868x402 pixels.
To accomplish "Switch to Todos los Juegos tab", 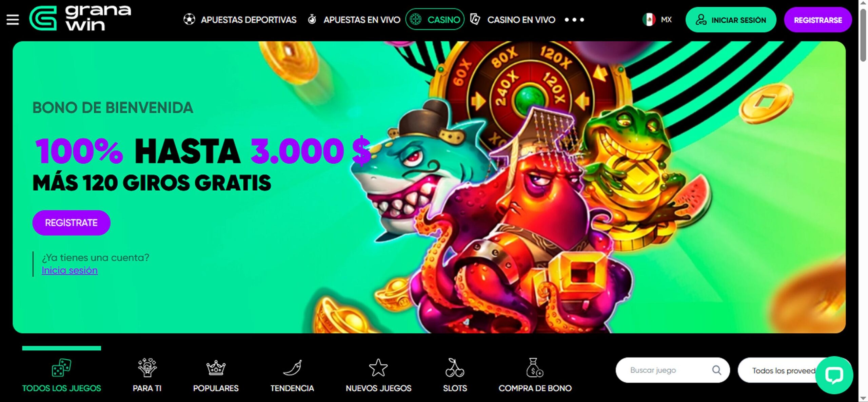I will point(61,374).
